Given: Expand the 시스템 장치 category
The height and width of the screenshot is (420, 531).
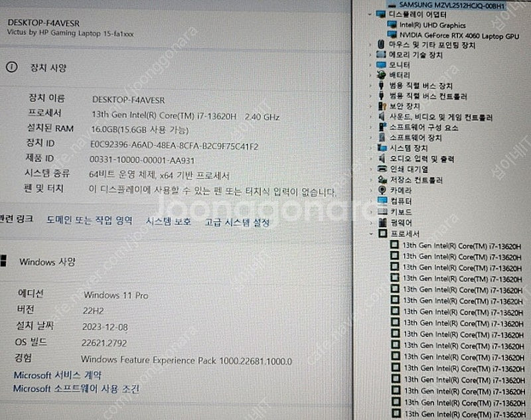Looking at the screenshot, I should pos(371,148).
